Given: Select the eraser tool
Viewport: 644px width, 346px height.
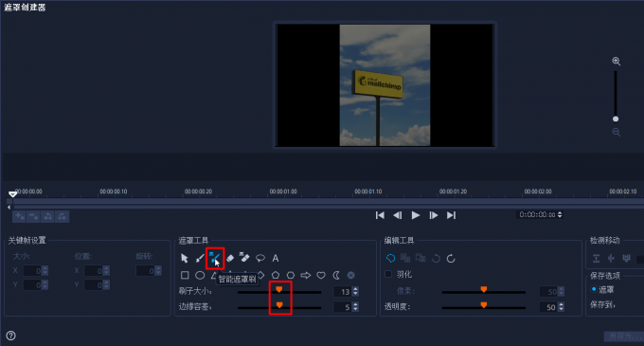Looking at the screenshot, I should (230, 258).
